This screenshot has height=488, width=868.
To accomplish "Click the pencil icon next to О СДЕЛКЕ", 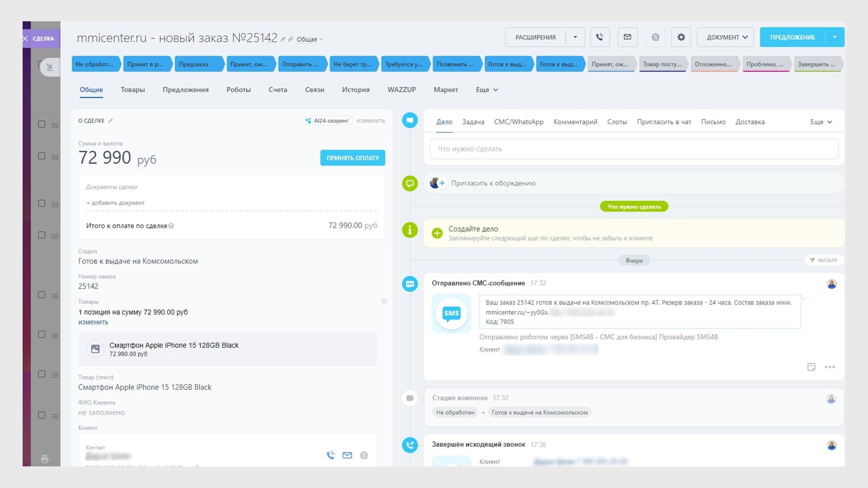I will (111, 121).
